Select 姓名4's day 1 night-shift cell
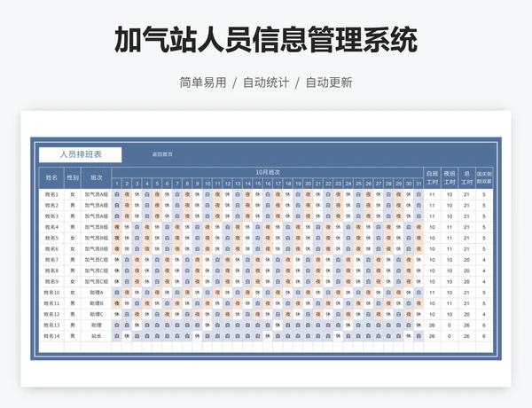532x408 pixels. coord(117,227)
